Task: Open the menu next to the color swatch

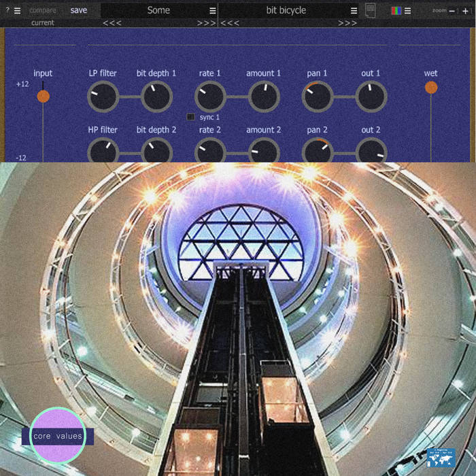Action: (x=408, y=11)
